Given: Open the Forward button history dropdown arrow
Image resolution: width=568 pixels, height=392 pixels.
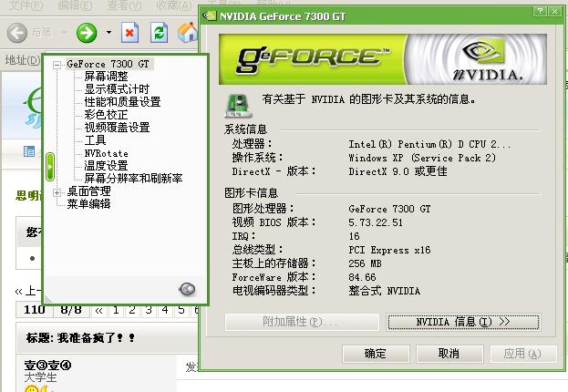Looking at the screenshot, I should coord(108,33).
